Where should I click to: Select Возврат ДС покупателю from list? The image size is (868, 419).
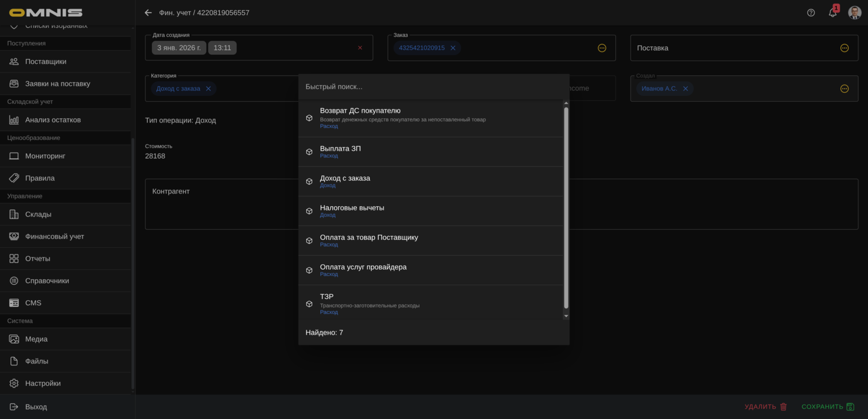pos(360,111)
